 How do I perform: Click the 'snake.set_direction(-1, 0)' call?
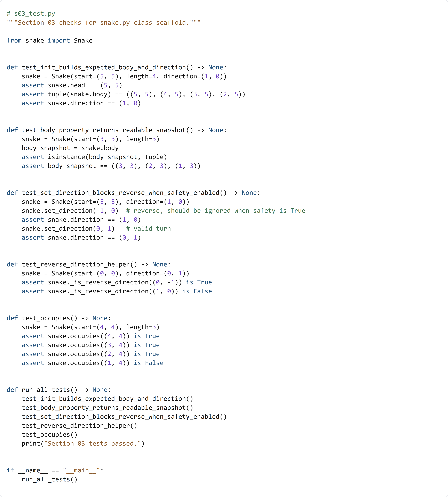tap(70, 211)
